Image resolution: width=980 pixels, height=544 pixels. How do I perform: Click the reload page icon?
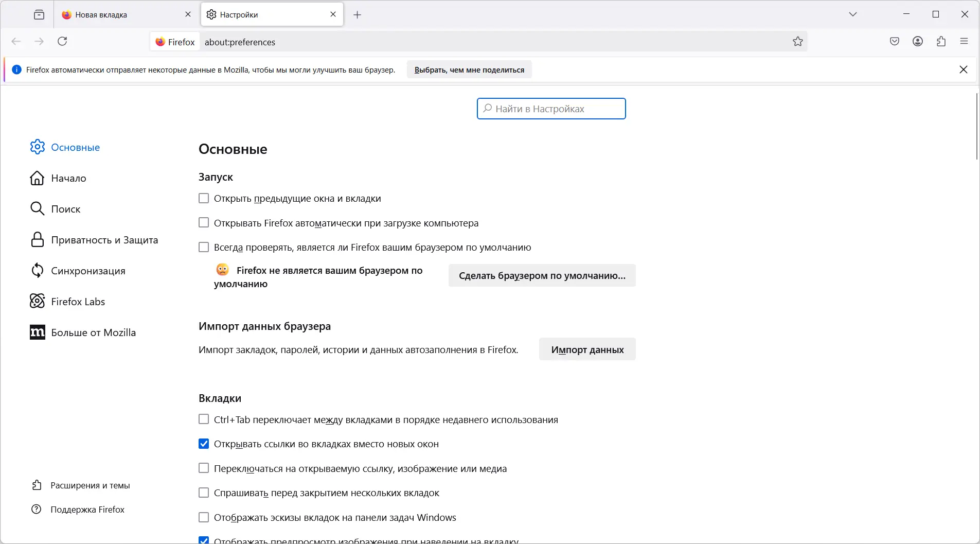[x=62, y=42]
